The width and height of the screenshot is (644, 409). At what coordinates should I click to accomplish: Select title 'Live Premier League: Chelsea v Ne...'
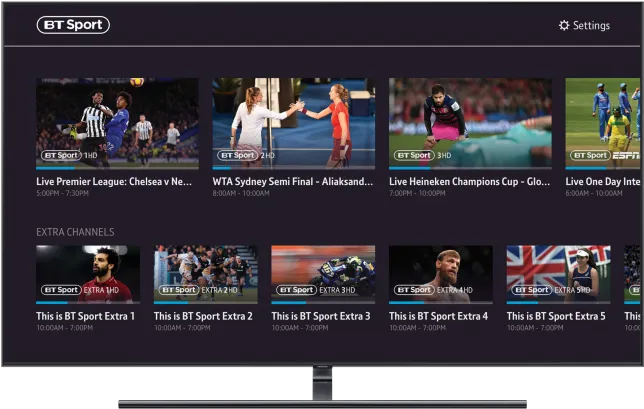coord(114,182)
